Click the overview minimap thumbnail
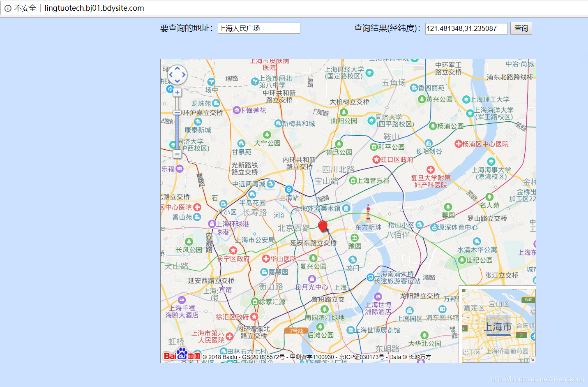Screen dimensions: 588x387 498,325
